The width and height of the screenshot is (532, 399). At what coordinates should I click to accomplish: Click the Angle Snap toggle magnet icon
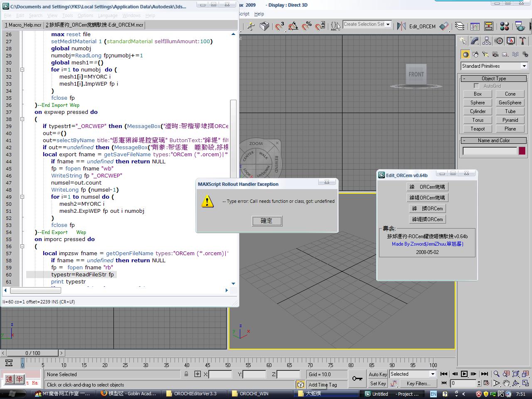pyautogui.click(x=293, y=26)
